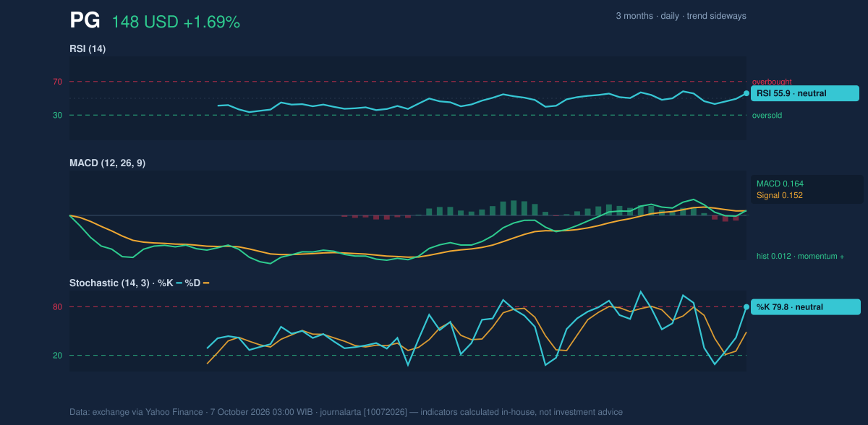
Task: Click the RSI 30 axis label
Action: [57, 115]
